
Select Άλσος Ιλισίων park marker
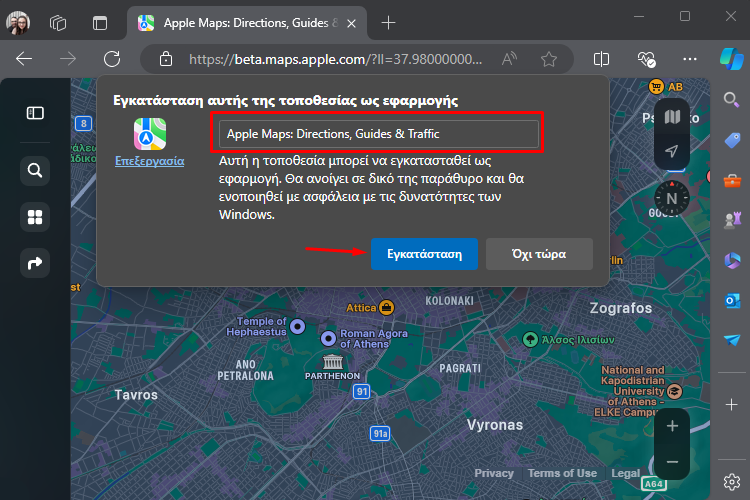530,340
